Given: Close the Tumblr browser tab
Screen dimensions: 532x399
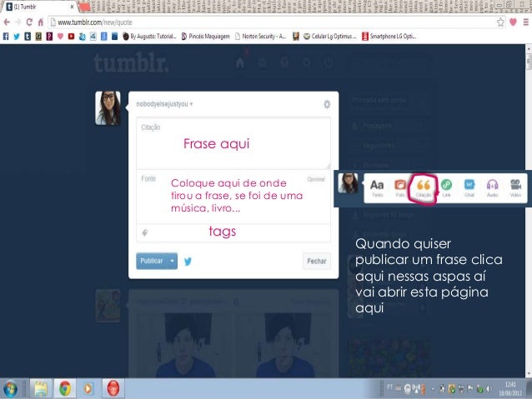Looking at the screenshot, I should (x=72, y=7).
